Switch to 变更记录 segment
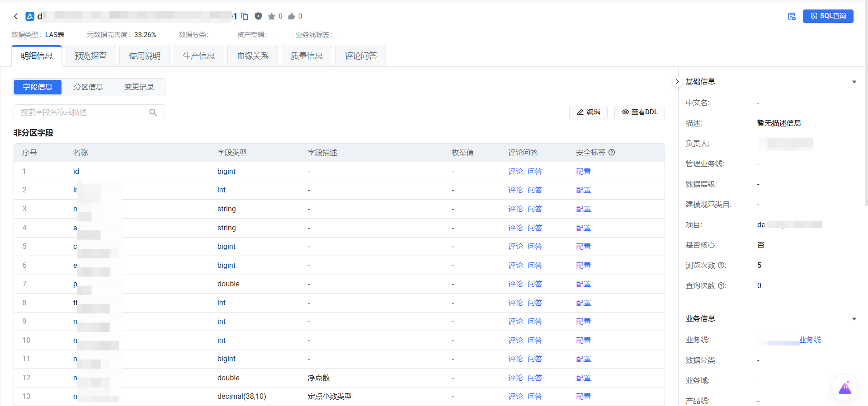Screen dimensions: 868x406 139,87
